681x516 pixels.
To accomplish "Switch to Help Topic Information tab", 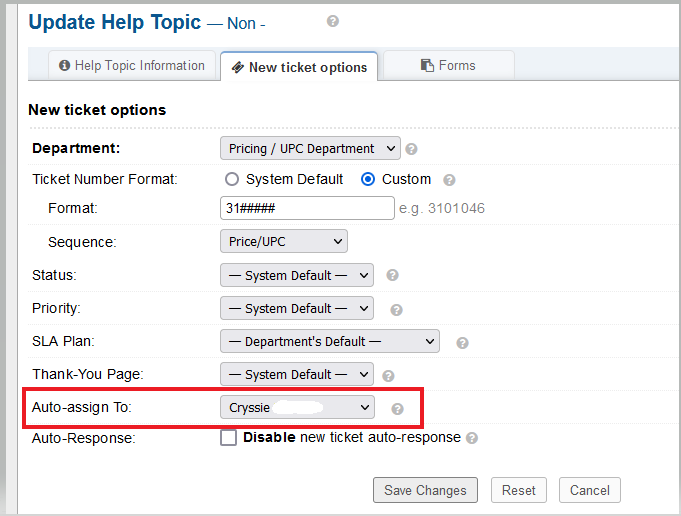I will pyautogui.click(x=132, y=66).
